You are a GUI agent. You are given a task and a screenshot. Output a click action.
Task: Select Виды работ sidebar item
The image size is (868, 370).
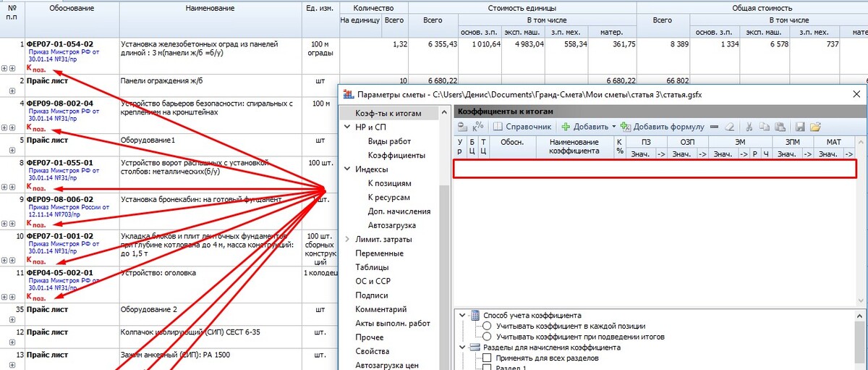(389, 141)
